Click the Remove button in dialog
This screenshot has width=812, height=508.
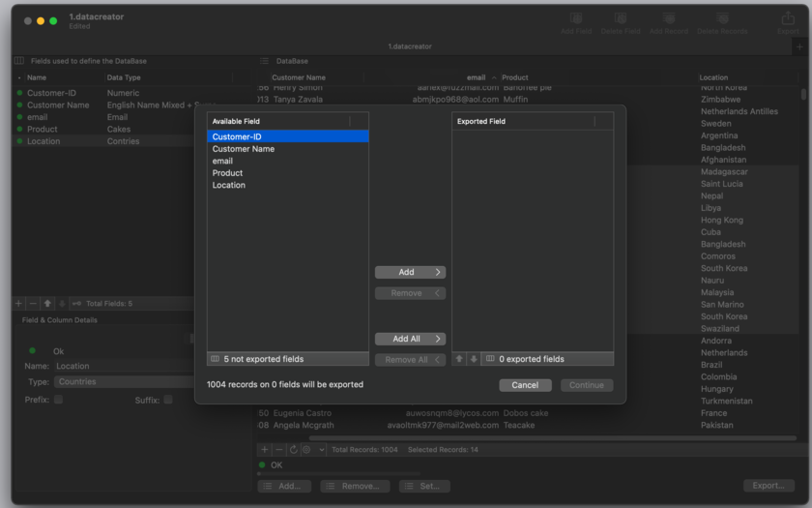click(x=410, y=293)
